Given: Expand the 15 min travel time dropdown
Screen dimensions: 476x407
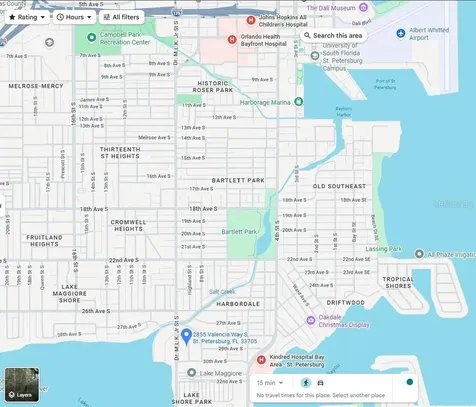Looking at the screenshot, I should [x=270, y=383].
